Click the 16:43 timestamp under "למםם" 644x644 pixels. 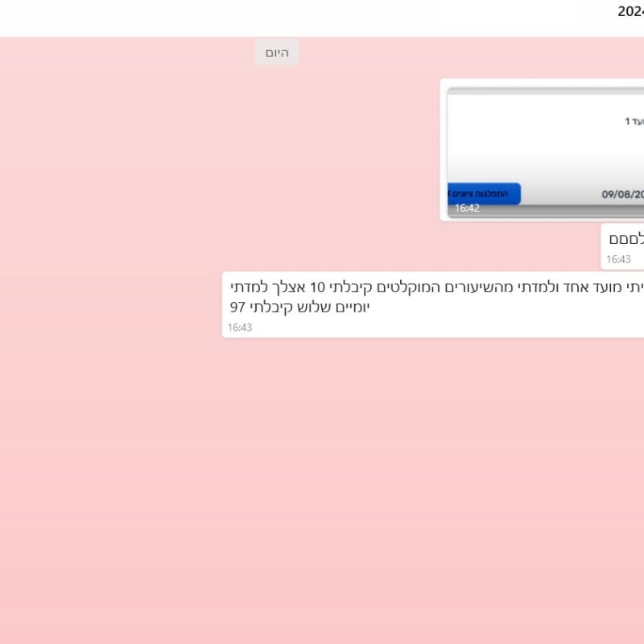[618, 259]
